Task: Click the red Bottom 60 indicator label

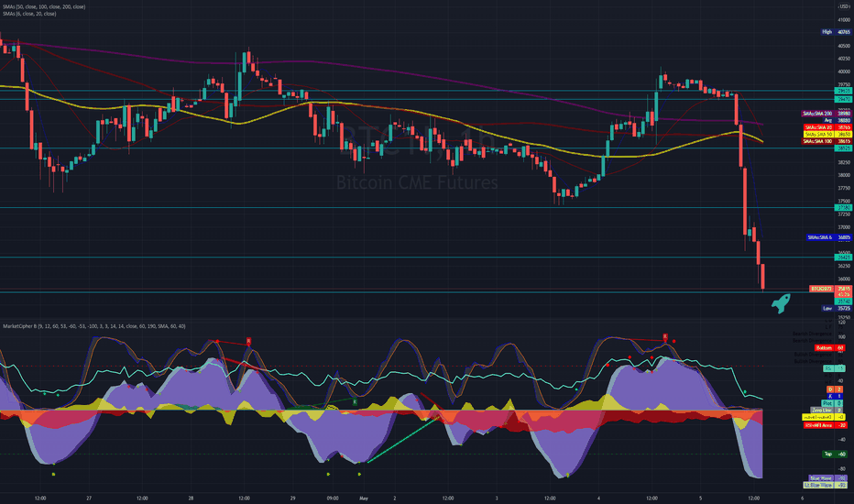Action: tap(829, 347)
